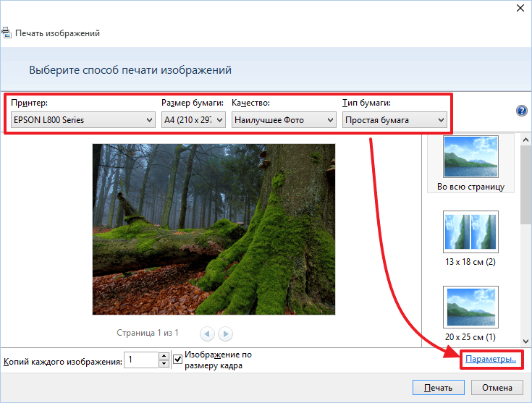Decrease copies with down spinner arrow
This screenshot has height=403, width=532.
coord(164,364)
